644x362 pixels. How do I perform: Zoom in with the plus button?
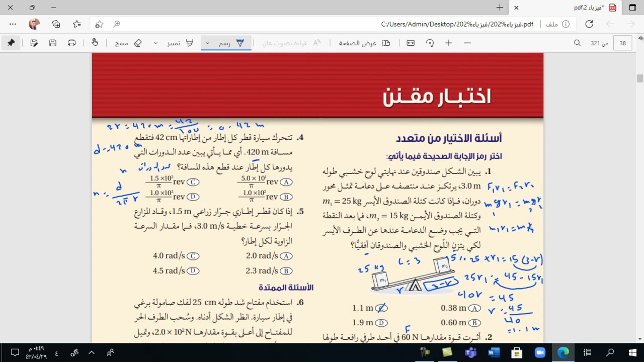pos(448,43)
